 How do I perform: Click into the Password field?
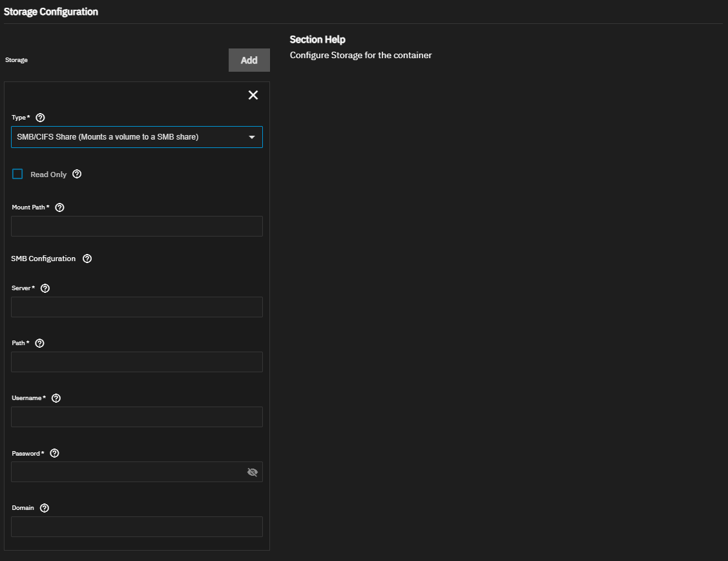pyautogui.click(x=126, y=472)
